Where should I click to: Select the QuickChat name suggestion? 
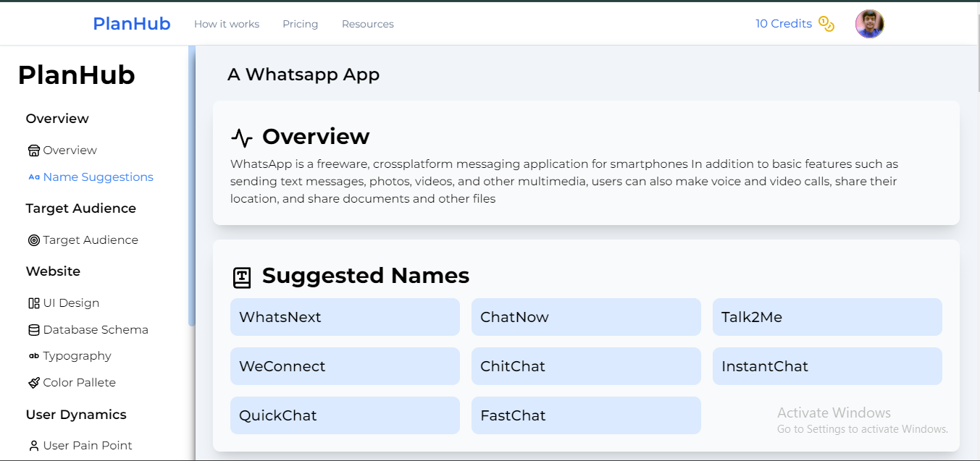[x=345, y=415]
